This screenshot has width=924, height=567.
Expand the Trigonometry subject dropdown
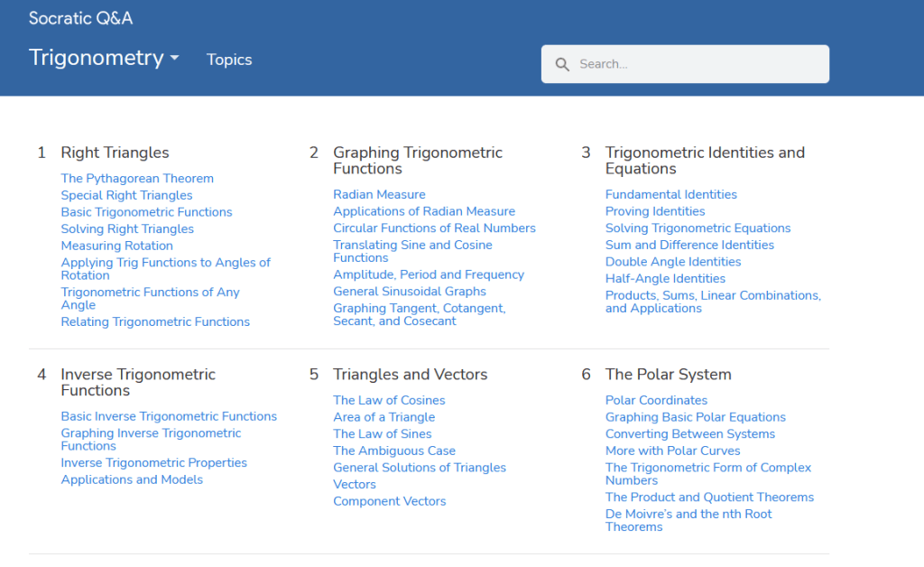[x=104, y=58]
